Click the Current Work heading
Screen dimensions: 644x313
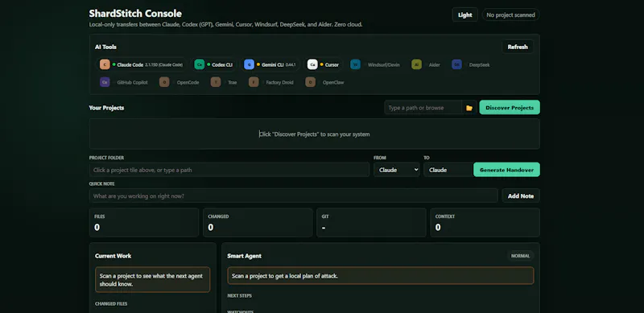[113, 256]
